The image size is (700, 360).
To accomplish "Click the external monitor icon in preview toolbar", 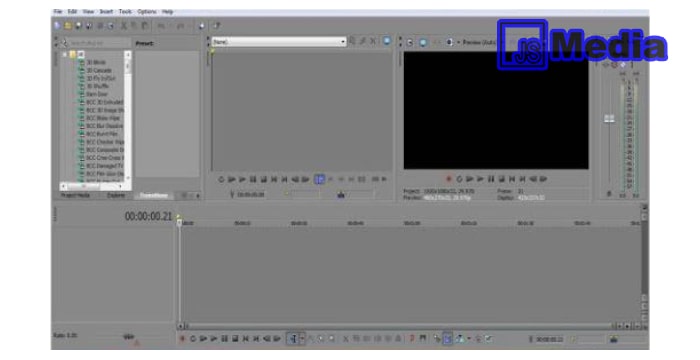I will click(x=422, y=42).
